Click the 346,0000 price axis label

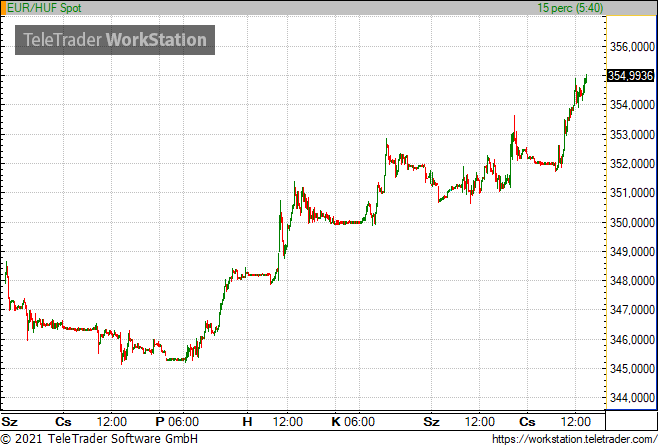[632, 339]
